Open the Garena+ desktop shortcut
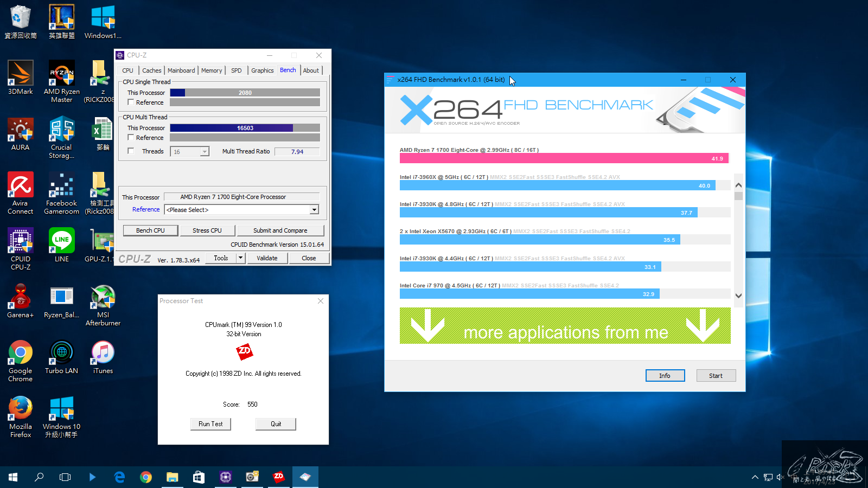 21,301
